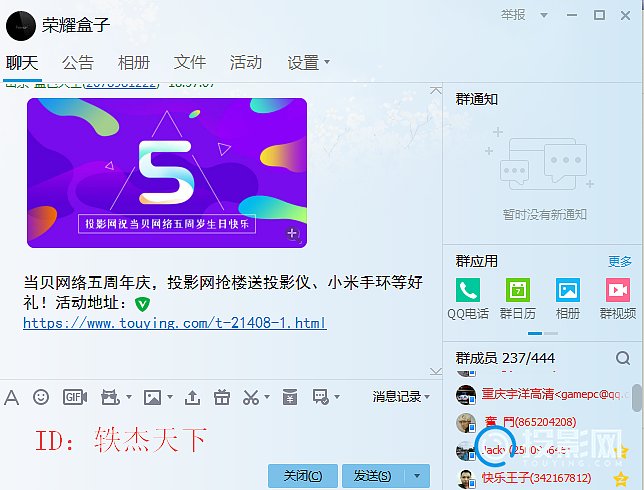Select member 865204208 in list
The image size is (644, 490).
click(x=543, y=422)
